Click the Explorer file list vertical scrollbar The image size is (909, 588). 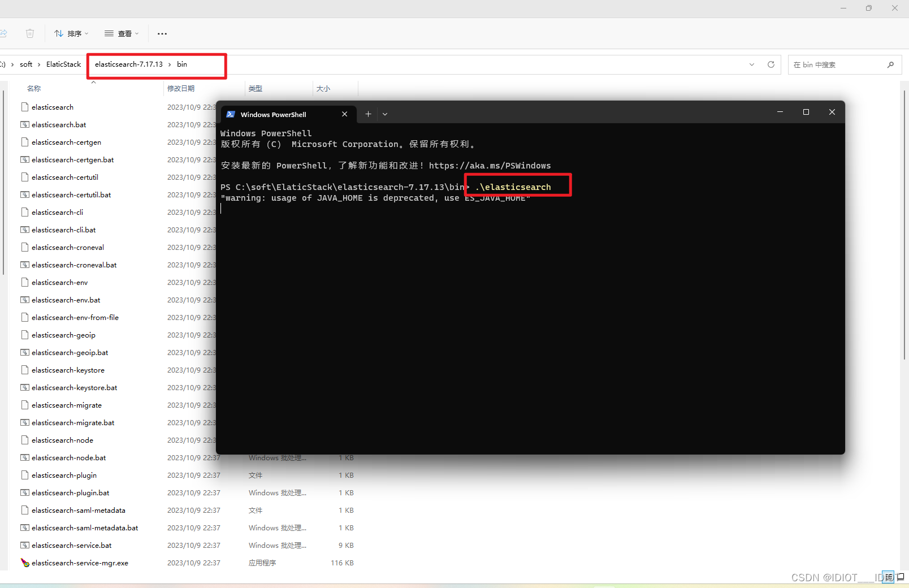(904, 226)
